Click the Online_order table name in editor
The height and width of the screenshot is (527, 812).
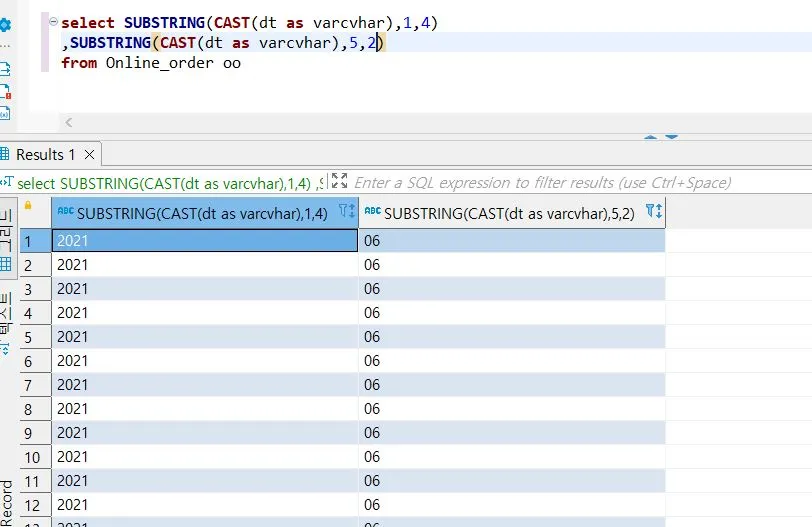point(160,63)
